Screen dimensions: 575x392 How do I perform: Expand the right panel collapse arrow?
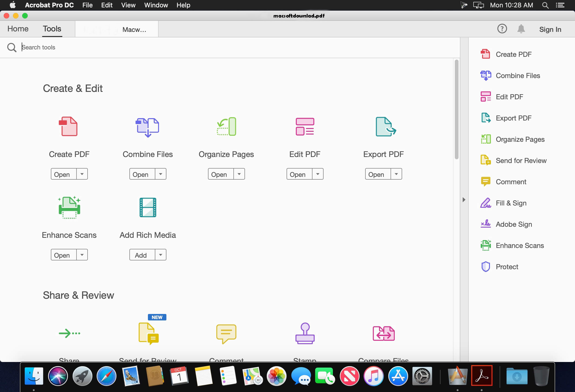tap(464, 200)
